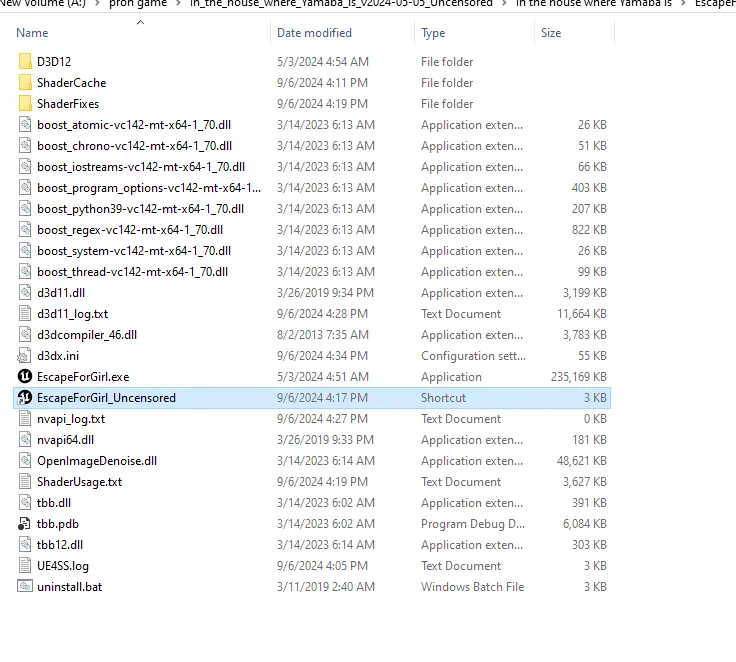Go to New Volume (A:) in the breadcrumb
This screenshot has width=736, height=662.
pyautogui.click(x=42, y=4)
